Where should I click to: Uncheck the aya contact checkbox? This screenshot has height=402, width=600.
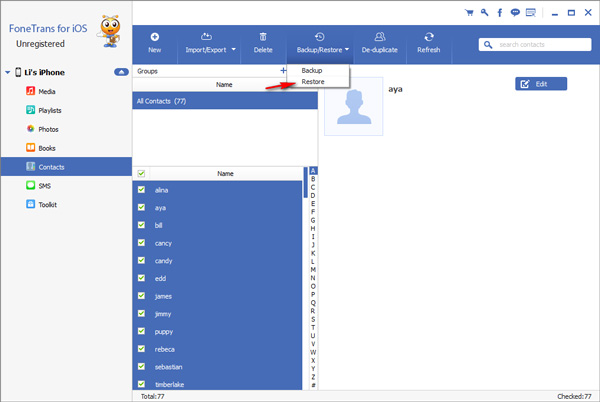[141, 207]
